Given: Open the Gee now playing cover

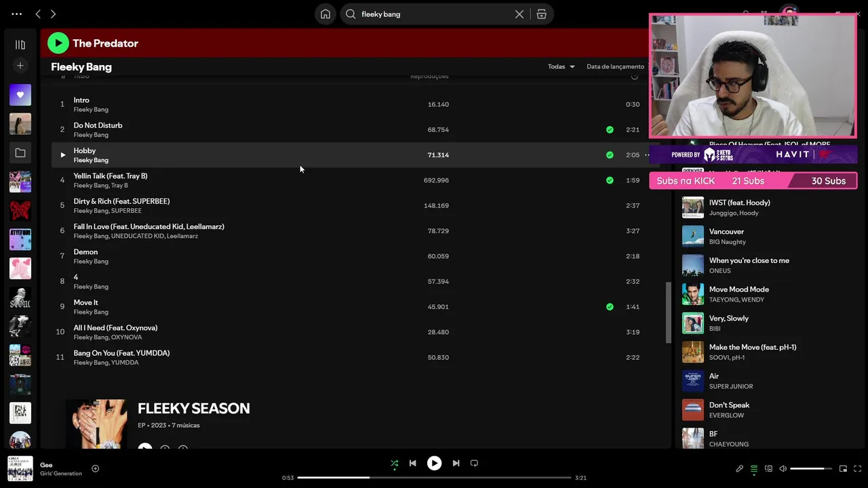Looking at the screenshot, I should tap(20, 468).
